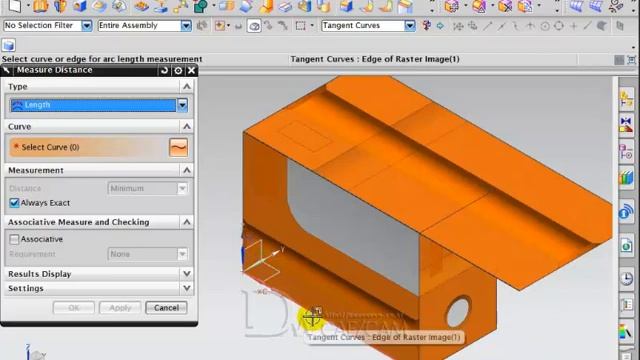
Task: Click the blue solid body icon below the selection filter
Action: (9, 45)
